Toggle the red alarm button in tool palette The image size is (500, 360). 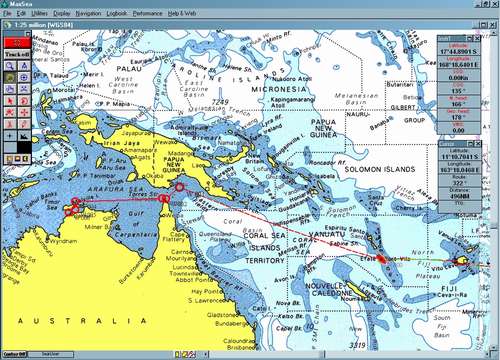[x=17, y=43]
